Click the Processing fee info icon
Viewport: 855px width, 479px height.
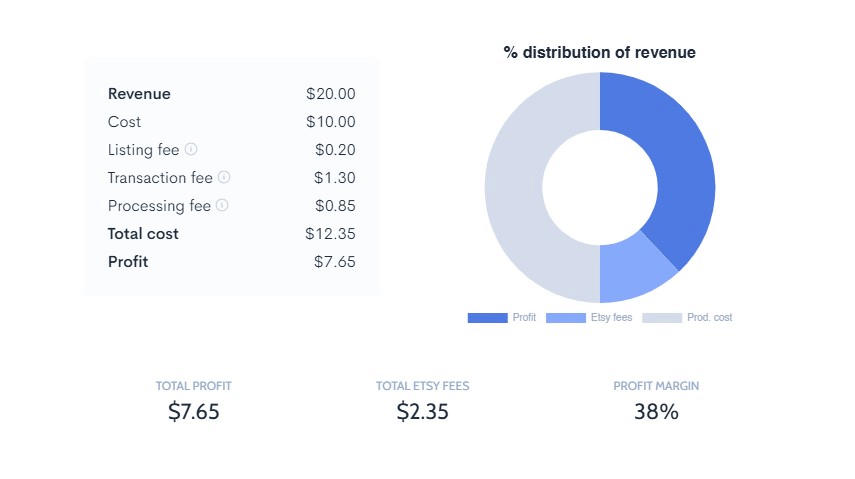[222, 205]
